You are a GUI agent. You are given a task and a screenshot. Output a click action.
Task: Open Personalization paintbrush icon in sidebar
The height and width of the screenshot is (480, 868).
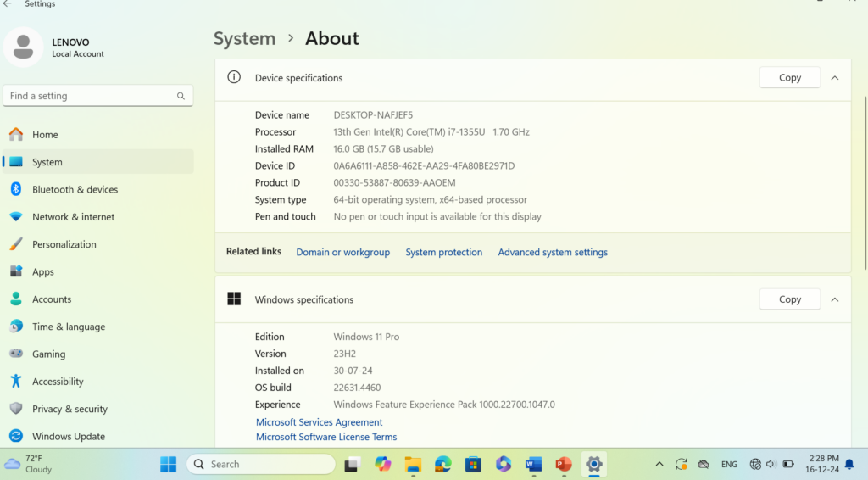click(x=15, y=244)
